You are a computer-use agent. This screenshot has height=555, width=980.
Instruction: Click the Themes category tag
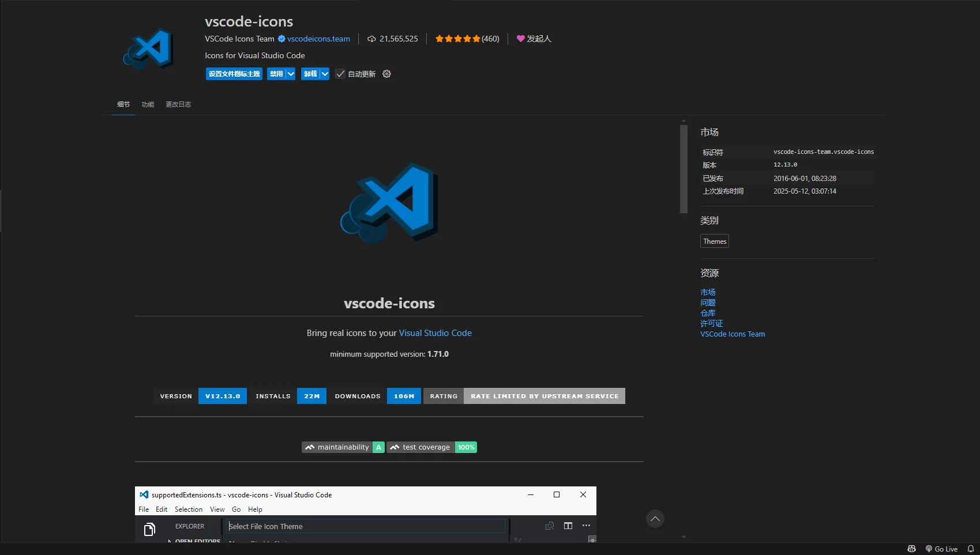coord(715,241)
